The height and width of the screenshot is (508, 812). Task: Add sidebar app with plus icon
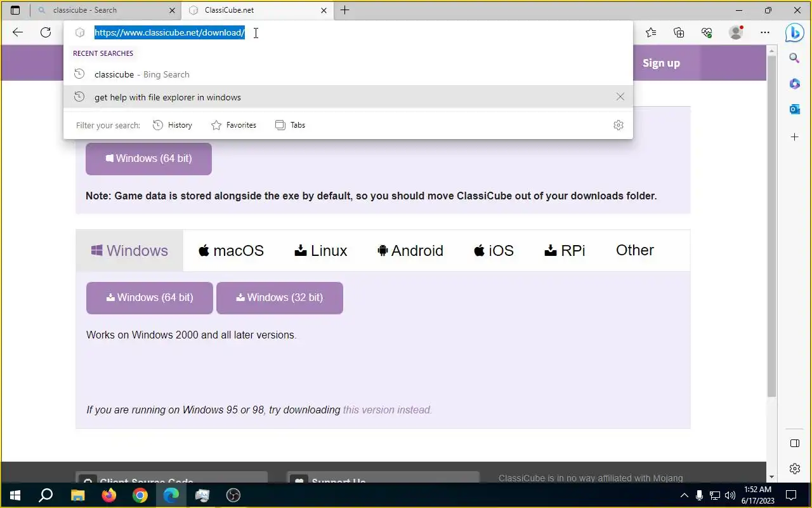point(794,137)
